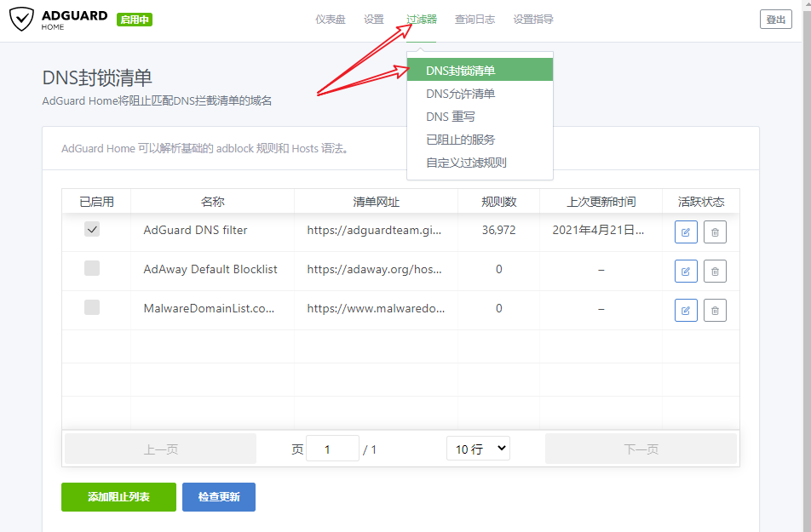This screenshot has height=532, width=811.
Task: Click the green 添加阻止列表 button
Action: pyautogui.click(x=118, y=497)
